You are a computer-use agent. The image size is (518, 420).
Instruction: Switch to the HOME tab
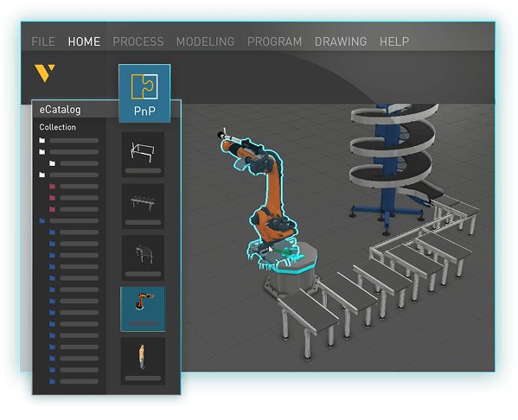84,41
